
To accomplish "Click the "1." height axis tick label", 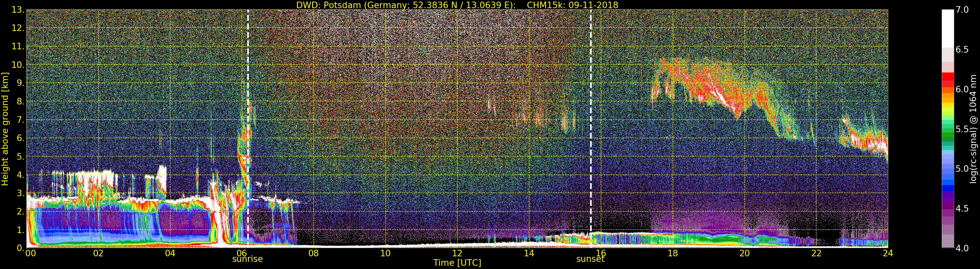I will click(20, 230).
